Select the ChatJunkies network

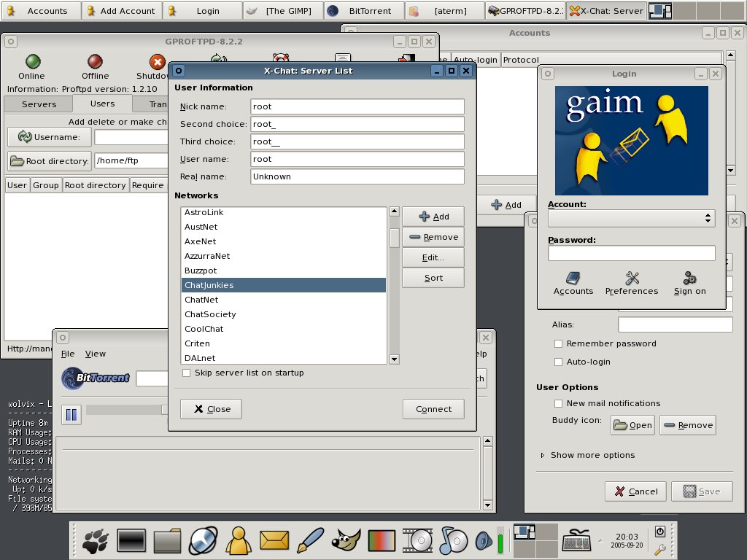click(x=284, y=285)
